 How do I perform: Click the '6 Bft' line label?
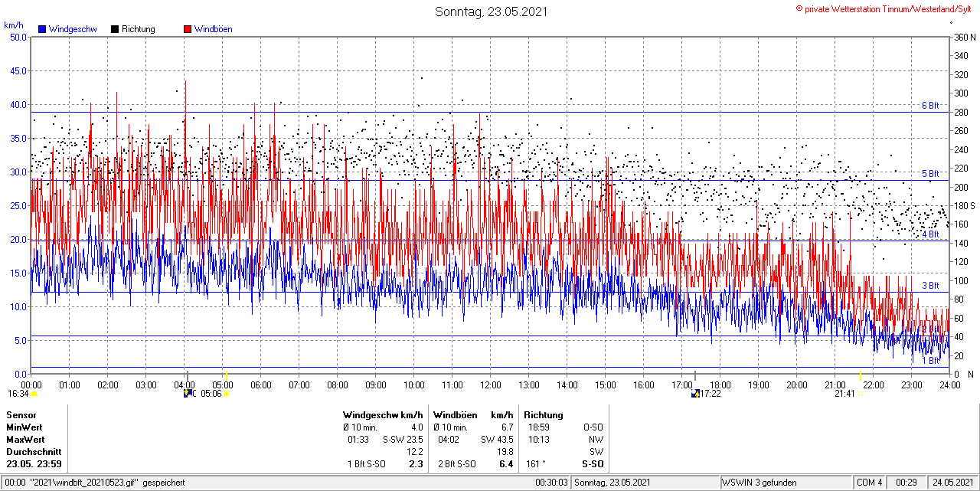929,106
